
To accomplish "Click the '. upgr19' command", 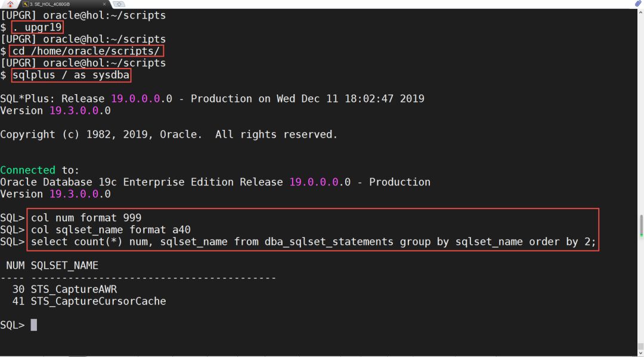I will coord(37,27).
